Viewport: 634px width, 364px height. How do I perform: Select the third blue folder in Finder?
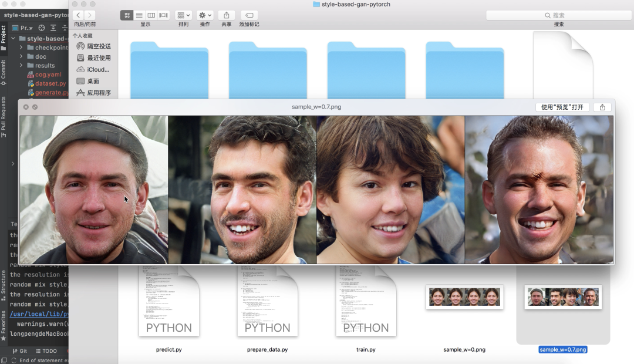(366, 70)
